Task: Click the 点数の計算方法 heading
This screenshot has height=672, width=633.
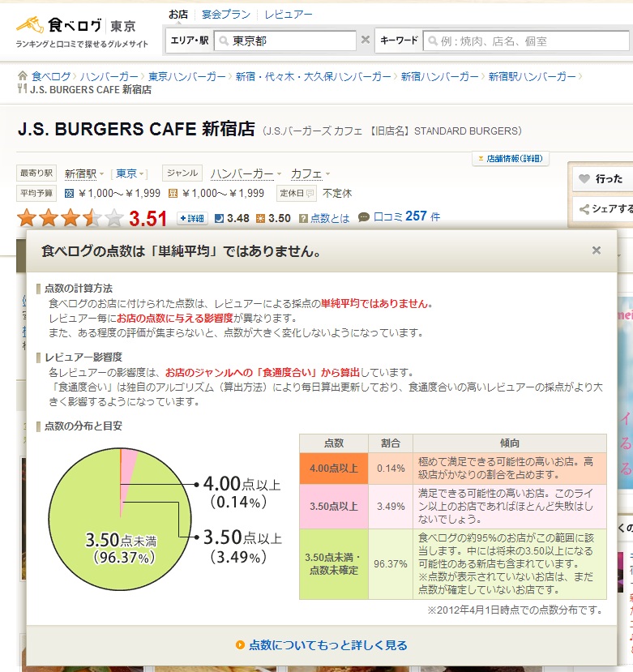Action: (79, 289)
